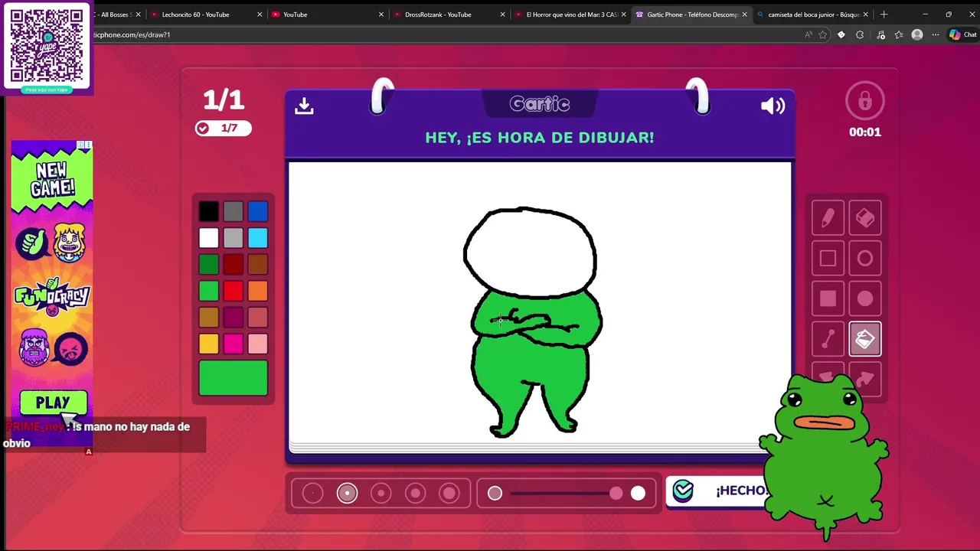Switch to the All Bosses tab
The height and width of the screenshot is (551, 980).
[116, 15]
